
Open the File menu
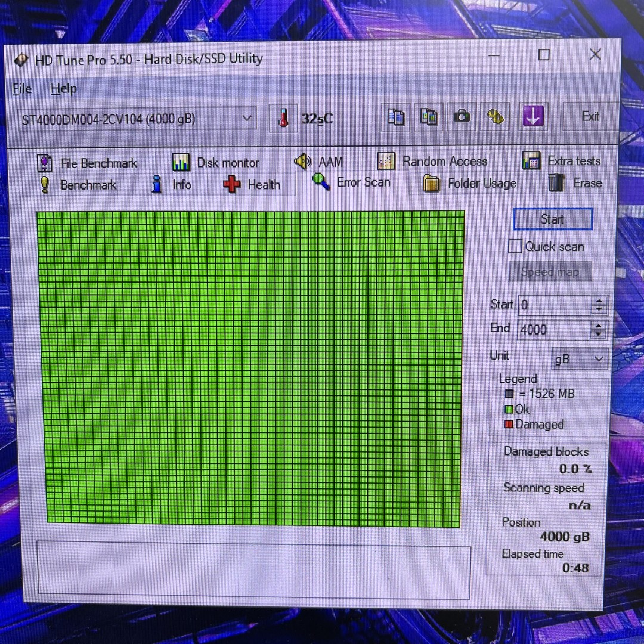pyautogui.click(x=22, y=89)
